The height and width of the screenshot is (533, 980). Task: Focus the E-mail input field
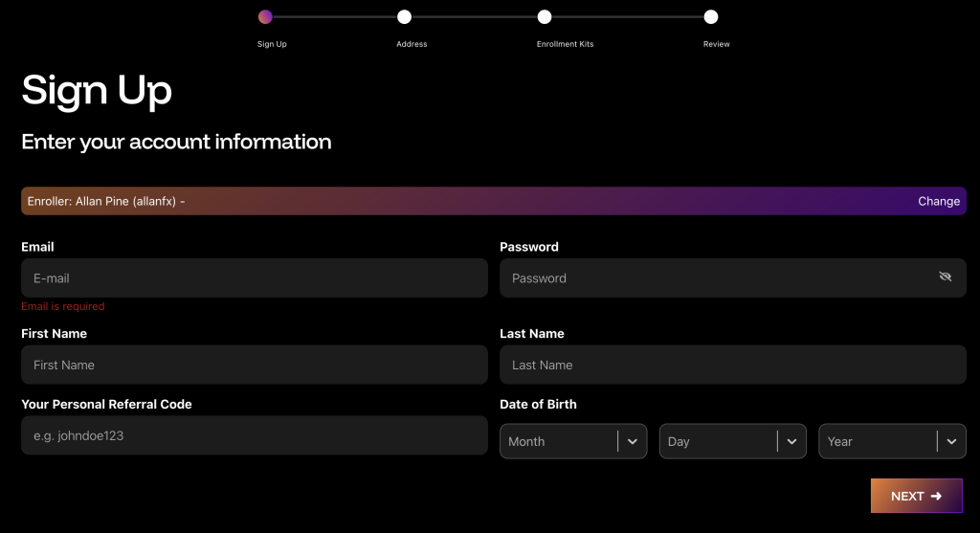254,278
